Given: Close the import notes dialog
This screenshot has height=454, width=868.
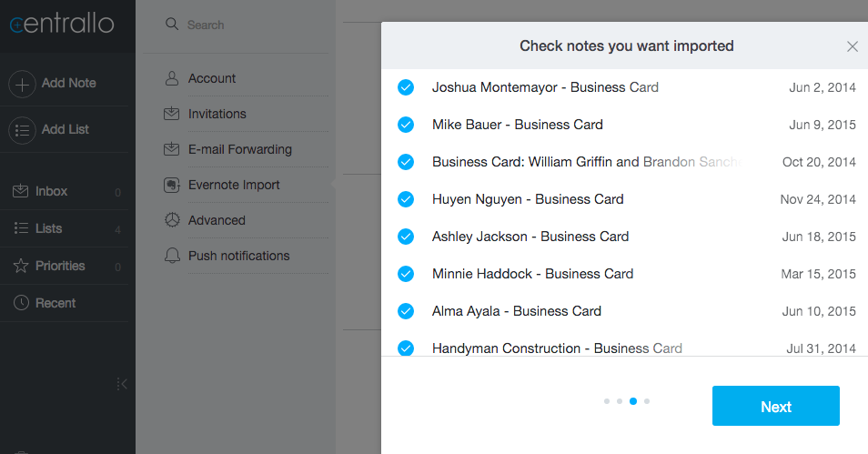Looking at the screenshot, I should tap(852, 46).
